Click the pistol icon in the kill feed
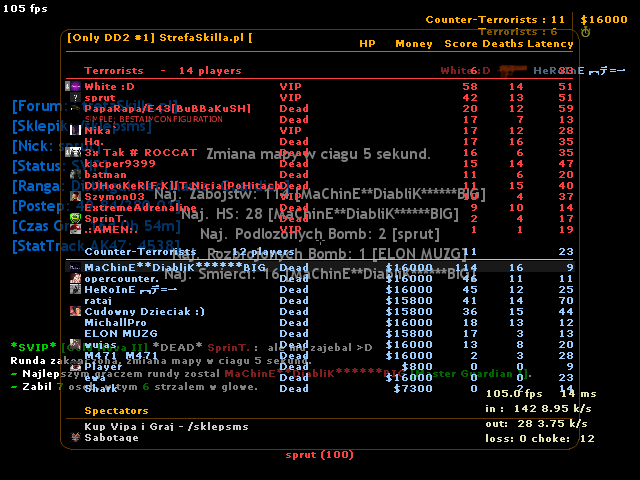This screenshot has width=640, height=480. tap(513, 70)
